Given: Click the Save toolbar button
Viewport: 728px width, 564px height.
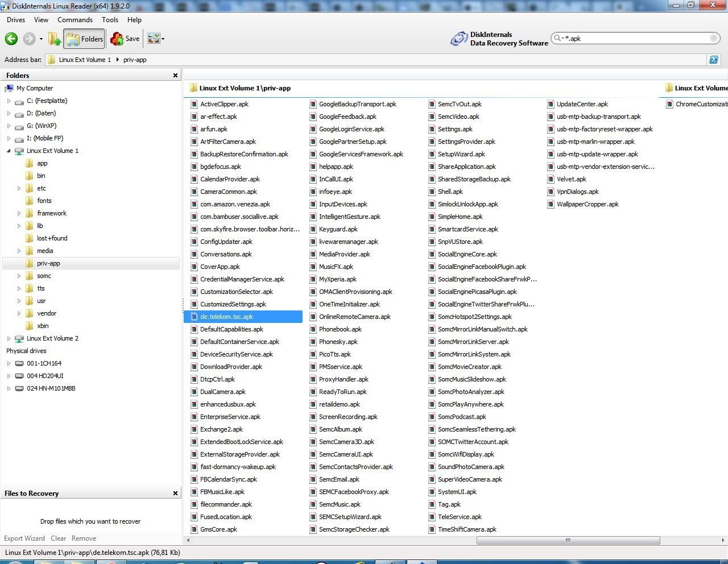Looking at the screenshot, I should tap(125, 39).
